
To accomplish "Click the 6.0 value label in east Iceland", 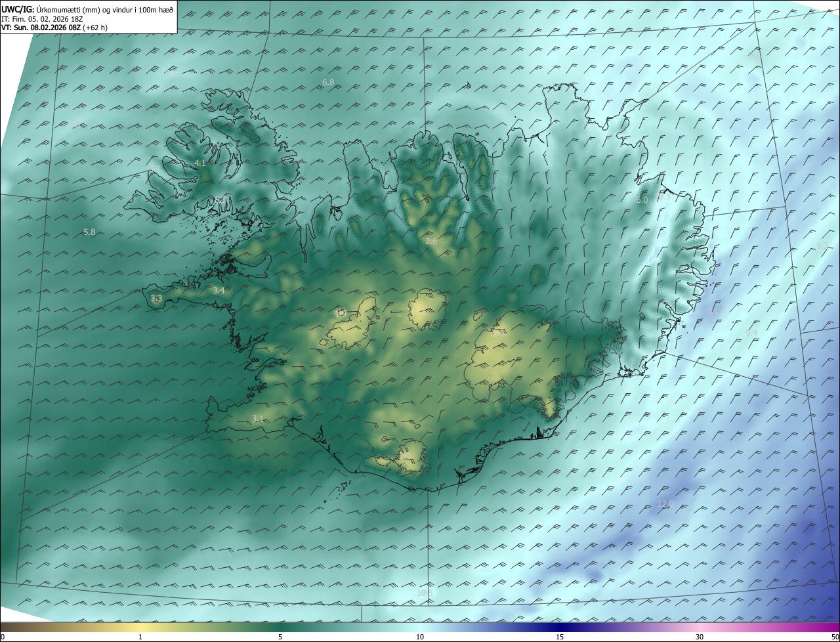I will (642, 200).
